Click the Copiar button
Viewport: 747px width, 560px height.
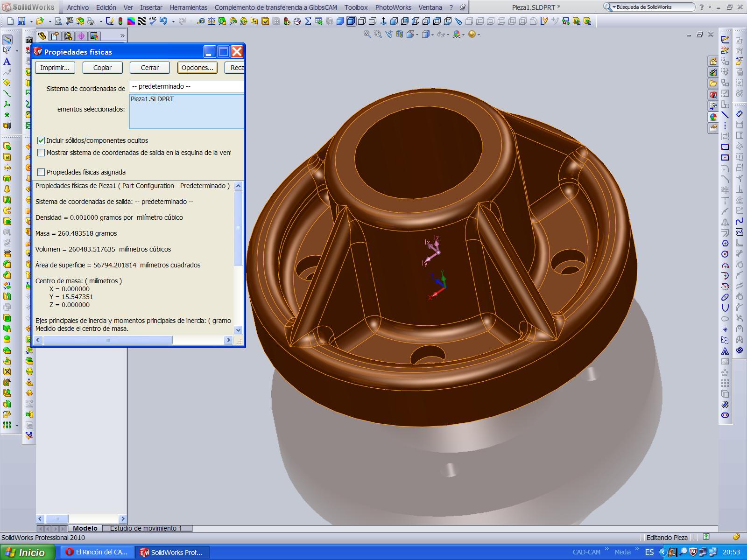pos(102,68)
